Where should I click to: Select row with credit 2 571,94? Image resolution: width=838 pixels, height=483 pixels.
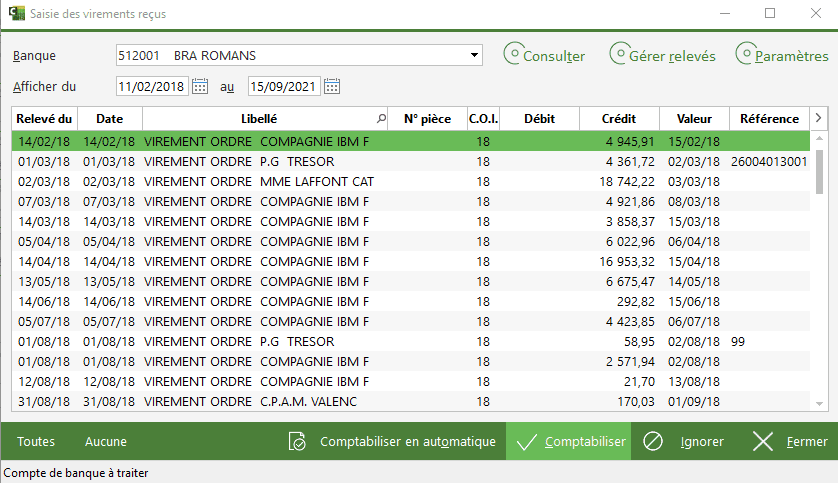coord(410,362)
